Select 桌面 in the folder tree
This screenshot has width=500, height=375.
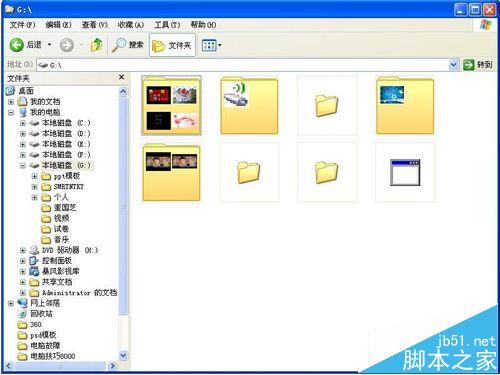(x=26, y=91)
